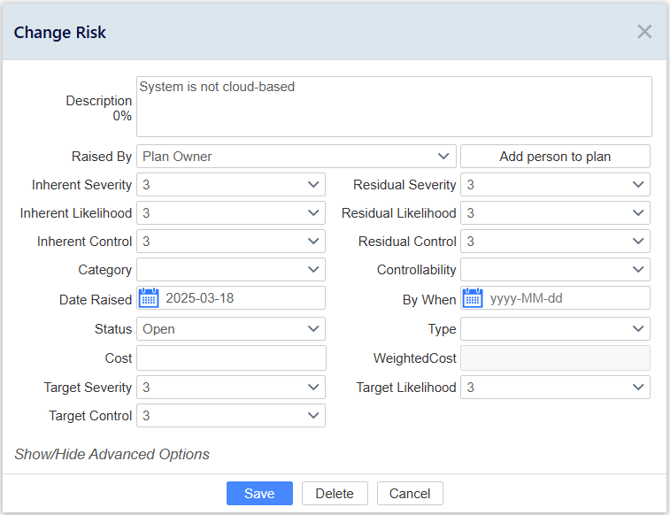Click the Delete button
This screenshot has height=515, width=670.
(x=335, y=493)
